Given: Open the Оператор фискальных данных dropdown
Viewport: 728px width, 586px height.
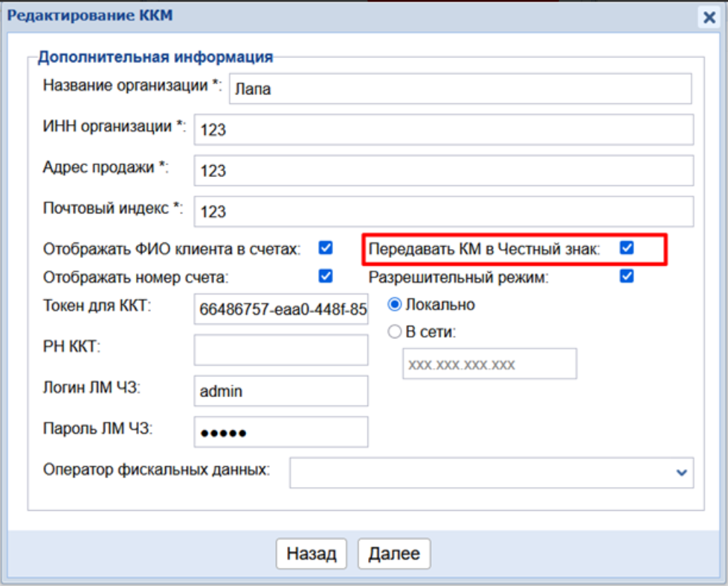Looking at the screenshot, I should [x=491, y=472].
